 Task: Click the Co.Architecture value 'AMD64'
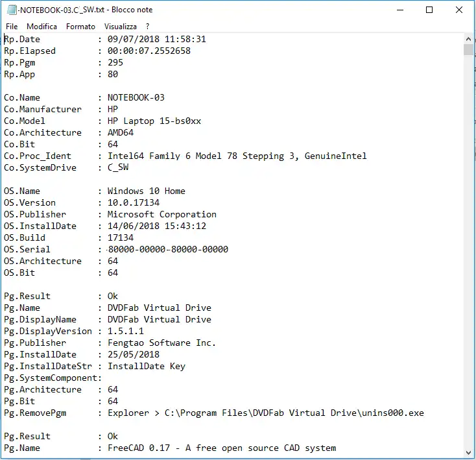point(121,133)
